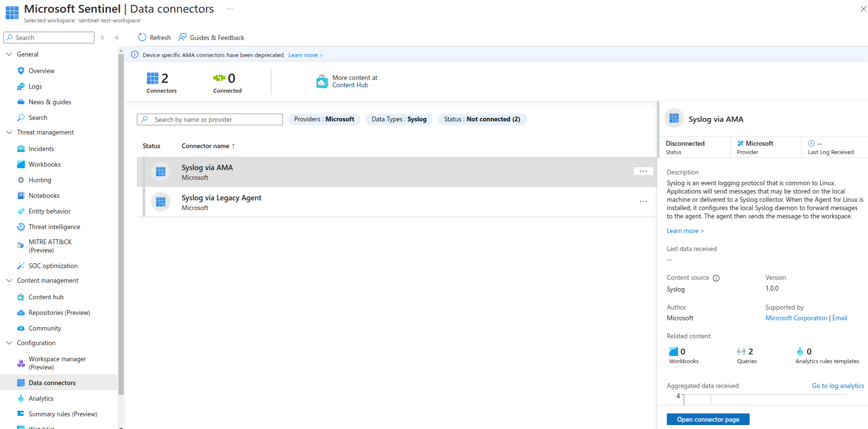Open Hunting in the sidebar
The height and width of the screenshot is (429, 868).
(x=40, y=180)
